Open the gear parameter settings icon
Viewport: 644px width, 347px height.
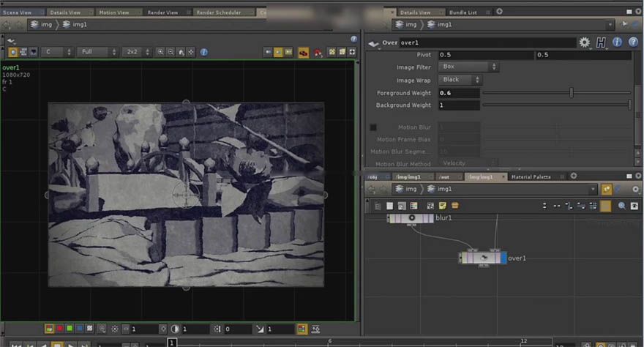click(585, 42)
